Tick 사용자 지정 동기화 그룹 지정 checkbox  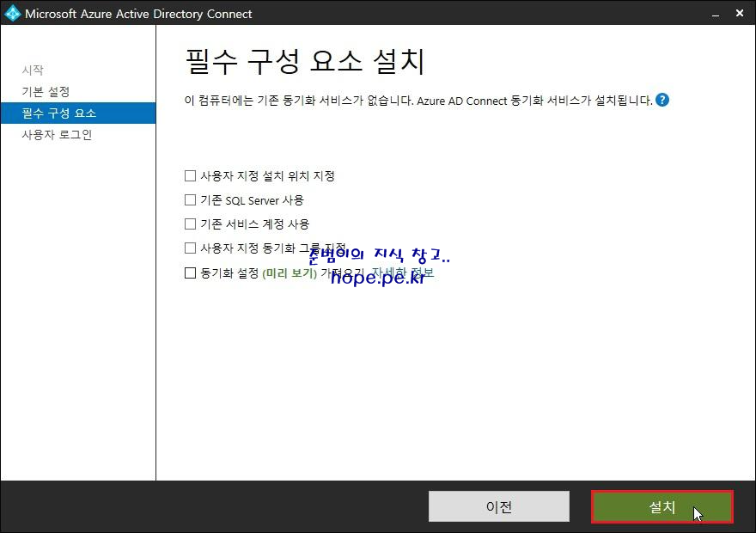pyautogui.click(x=190, y=248)
